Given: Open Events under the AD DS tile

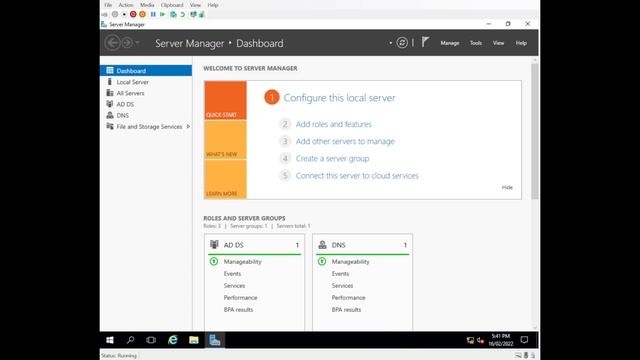Looking at the screenshot, I should [x=232, y=273].
